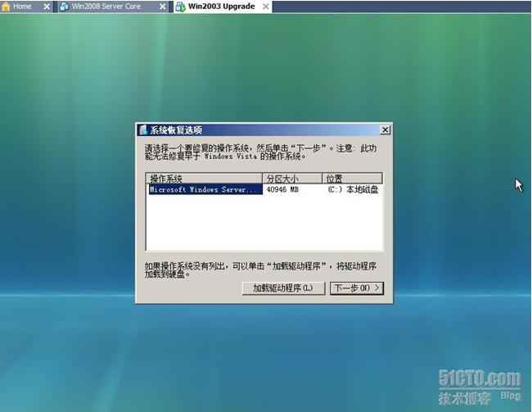Click the Win2008 Server Core tab icon
Image resolution: width=532 pixels, height=412 pixels.
[64, 7]
